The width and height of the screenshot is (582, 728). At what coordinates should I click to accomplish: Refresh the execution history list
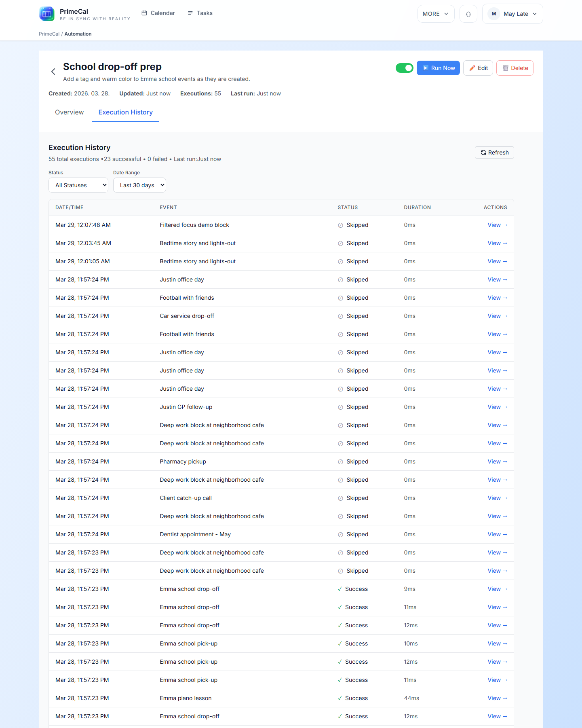[x=494, y=152]
